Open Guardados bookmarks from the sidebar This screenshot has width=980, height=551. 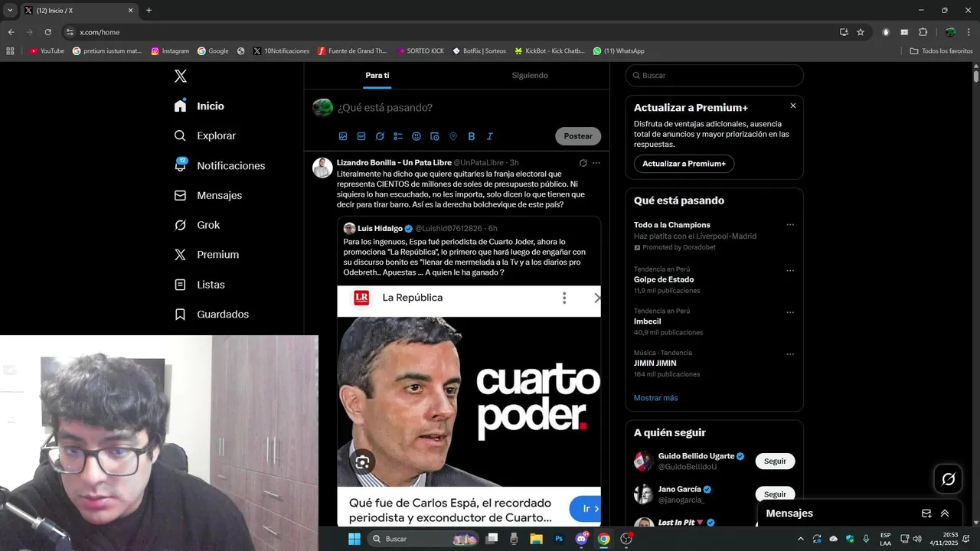(211, 315)
